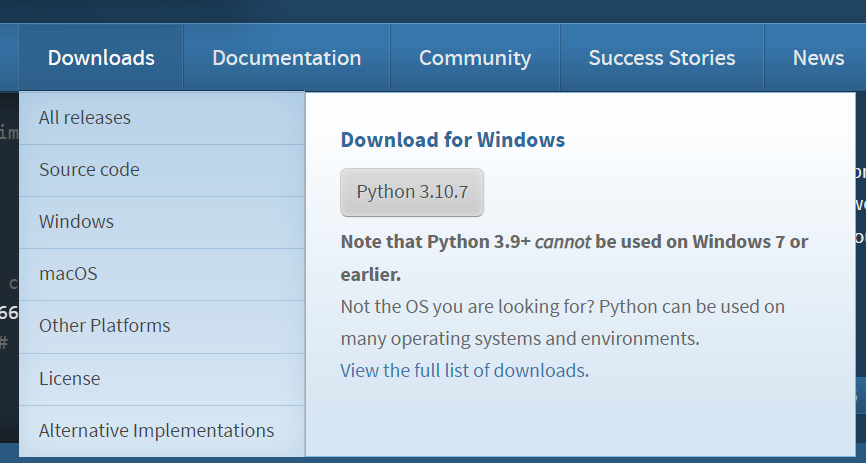866x463 pixels.
Task: Click the dark code area left of the submenu
Action: coord(8,200)
